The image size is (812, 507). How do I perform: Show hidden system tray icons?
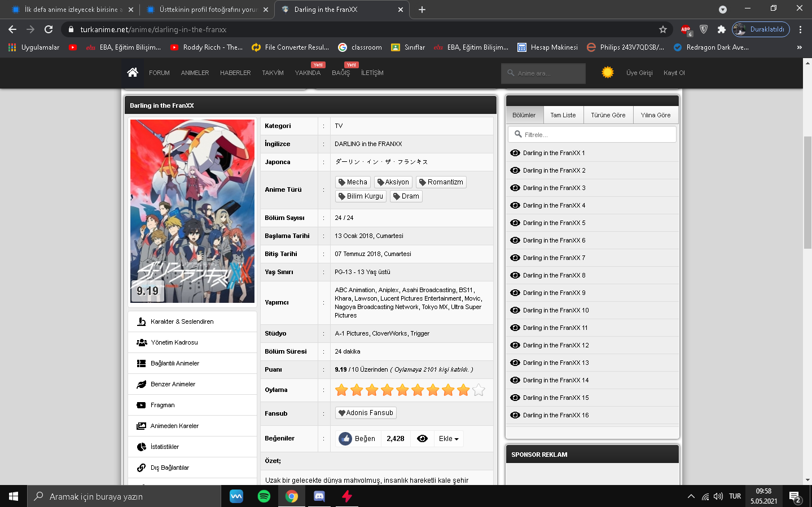coord(691,496)
